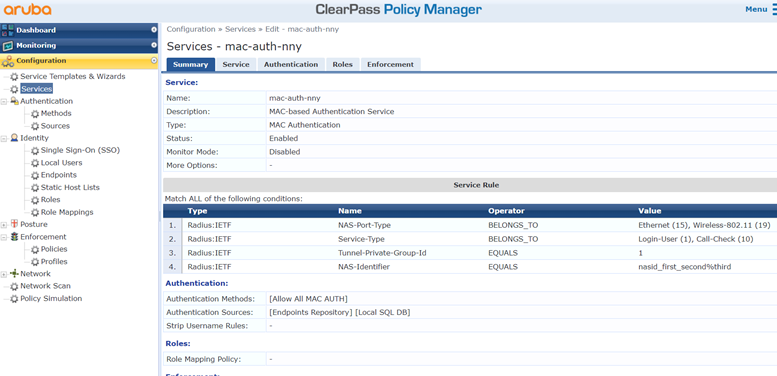Open the Menu hamburger icon
This screenshot has width=777, height=376.
tap(774, 9)
